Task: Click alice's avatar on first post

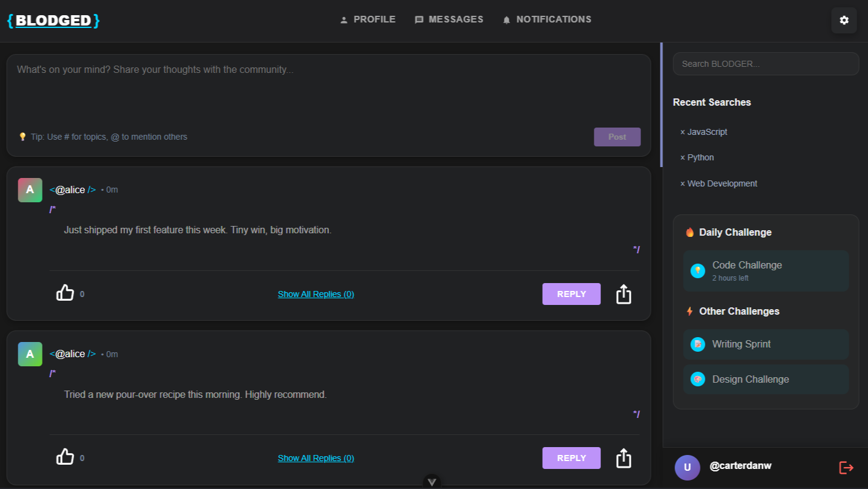Action: (30, 190)
